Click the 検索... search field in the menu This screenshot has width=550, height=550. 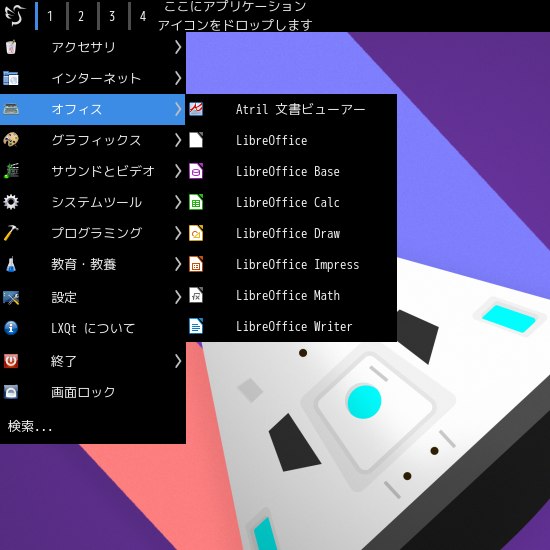pyautogui.click(x=93, y=426)
